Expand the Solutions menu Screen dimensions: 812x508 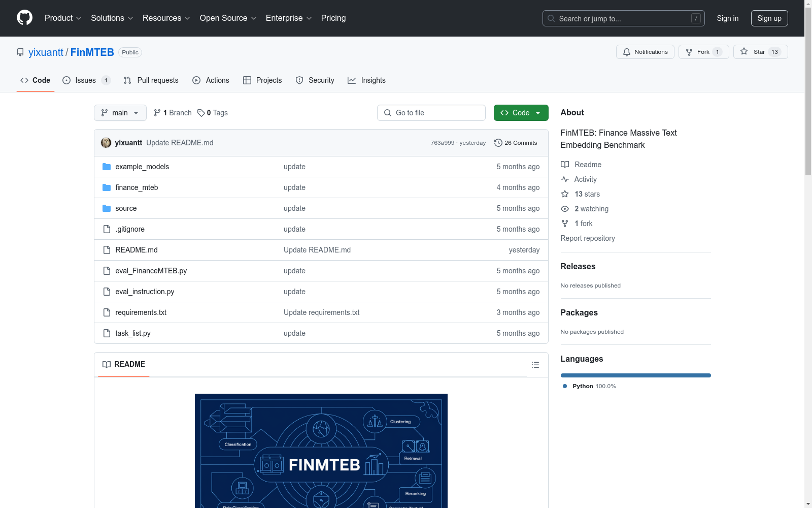pyautogui.click(x=112, y=18)
